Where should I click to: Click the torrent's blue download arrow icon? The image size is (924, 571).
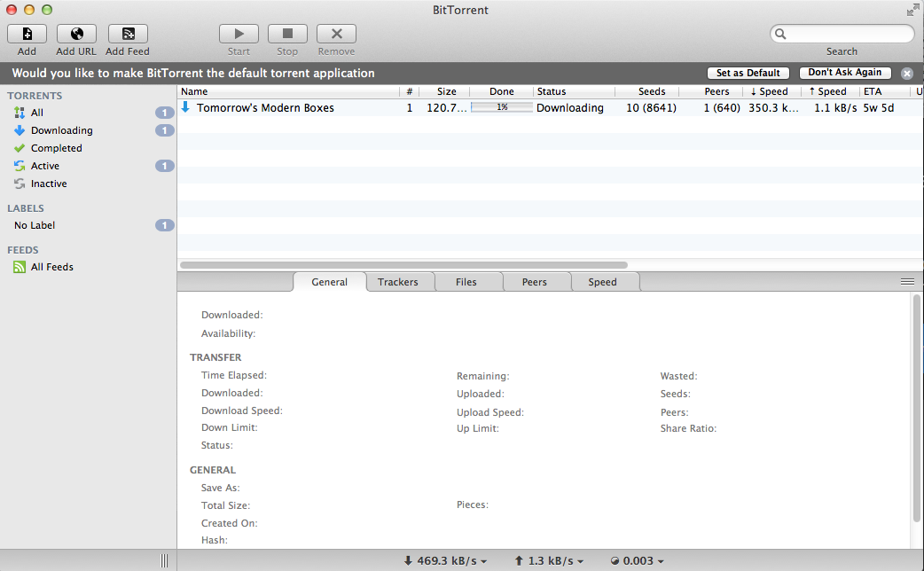click(185, 107)
